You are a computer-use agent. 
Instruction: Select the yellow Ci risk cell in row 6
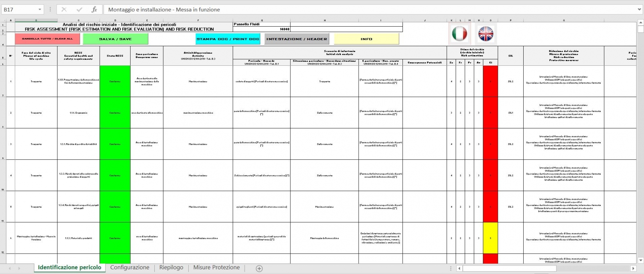click(x=490, y=238)
